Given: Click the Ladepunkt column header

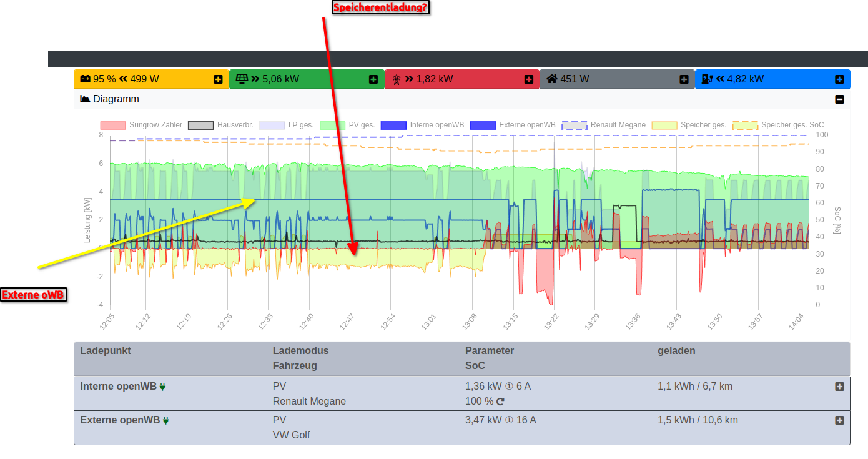Looking at the screenshot, I should (x=106, y=350).
